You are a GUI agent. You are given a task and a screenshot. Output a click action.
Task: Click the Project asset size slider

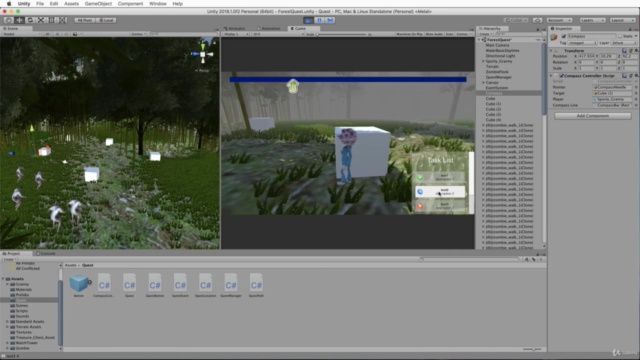(532, 349)
